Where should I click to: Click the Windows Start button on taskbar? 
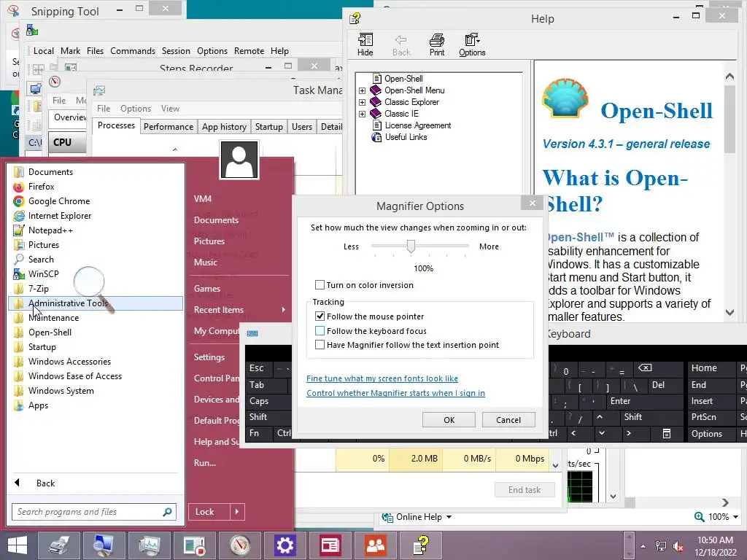[18, 545]
